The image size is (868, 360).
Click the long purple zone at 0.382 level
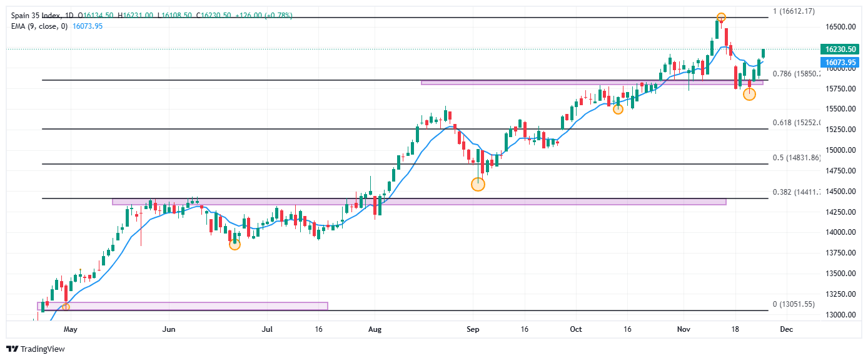tap(419, 202)
